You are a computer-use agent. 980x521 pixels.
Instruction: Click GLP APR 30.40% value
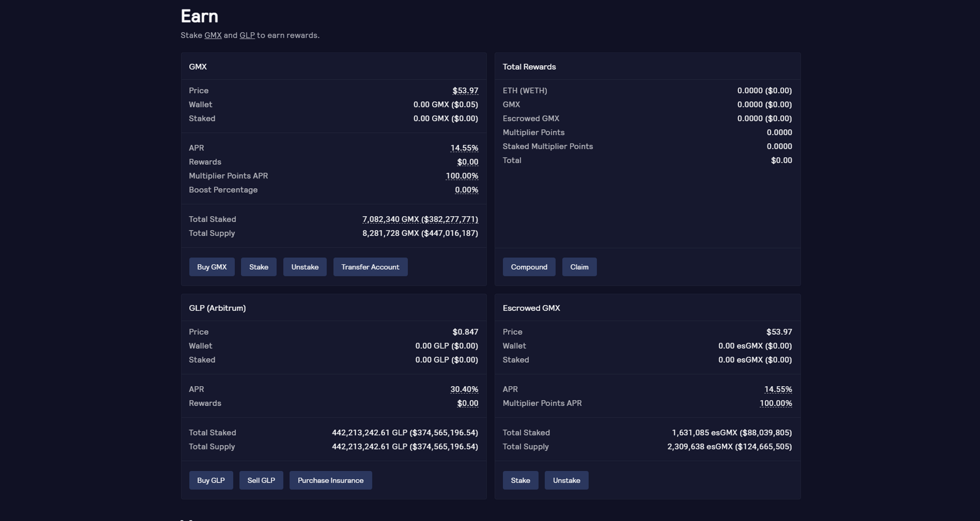point(465,389)
